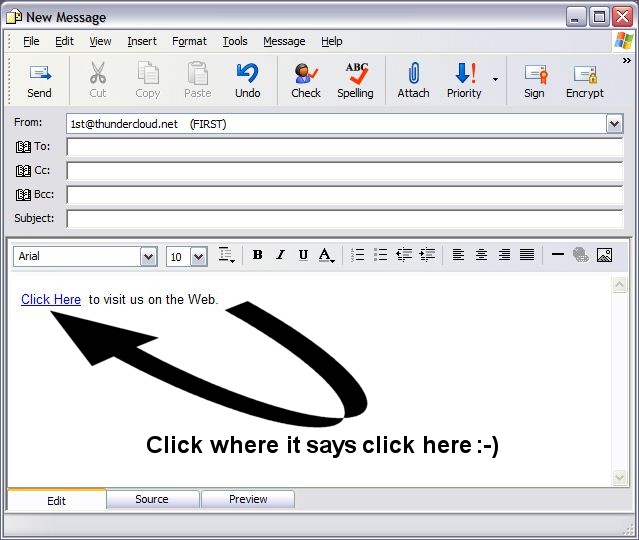Click the Cut scissors icon
Screen dimensions: 639x540
[x=98, y=81]
